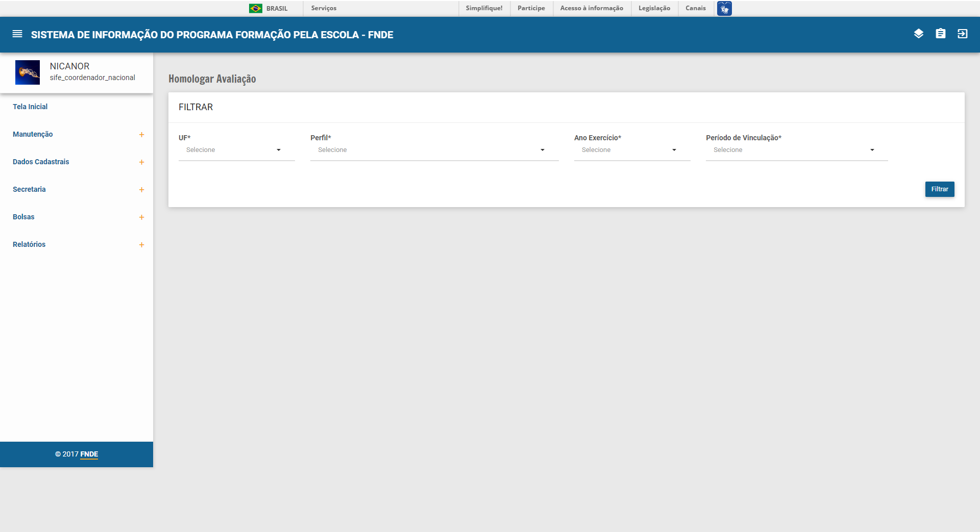Screen dimensions: 980x532
Task: Expand Dados Cadastrais with plus icon
Action: (x=141, y=162)
